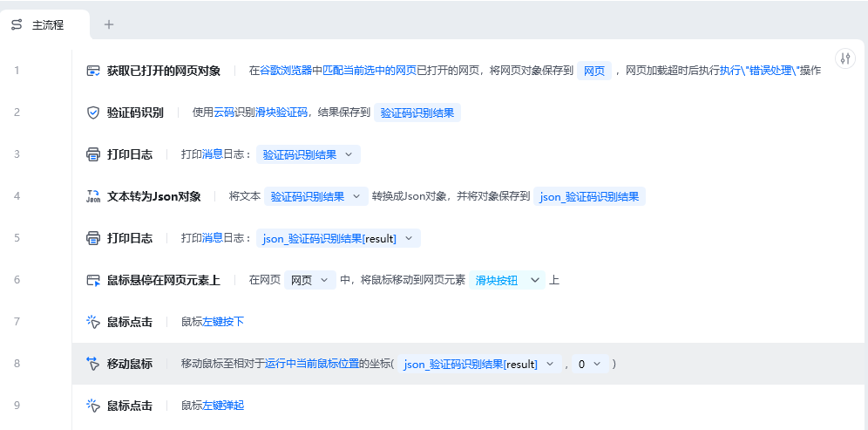The height and width of the screenshot is (430, 868).
Task: Select the 获取已打开的网页对象 step title
Action: [164, 71]
